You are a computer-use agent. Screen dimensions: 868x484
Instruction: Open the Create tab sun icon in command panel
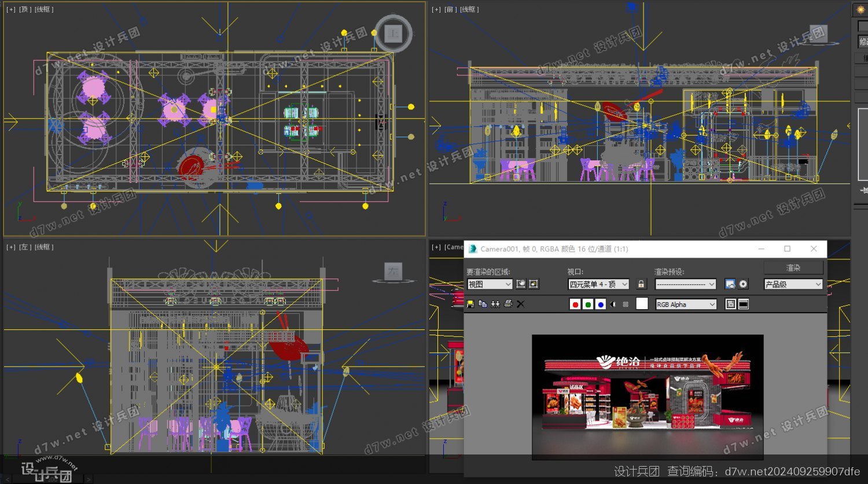coord(860,10)
